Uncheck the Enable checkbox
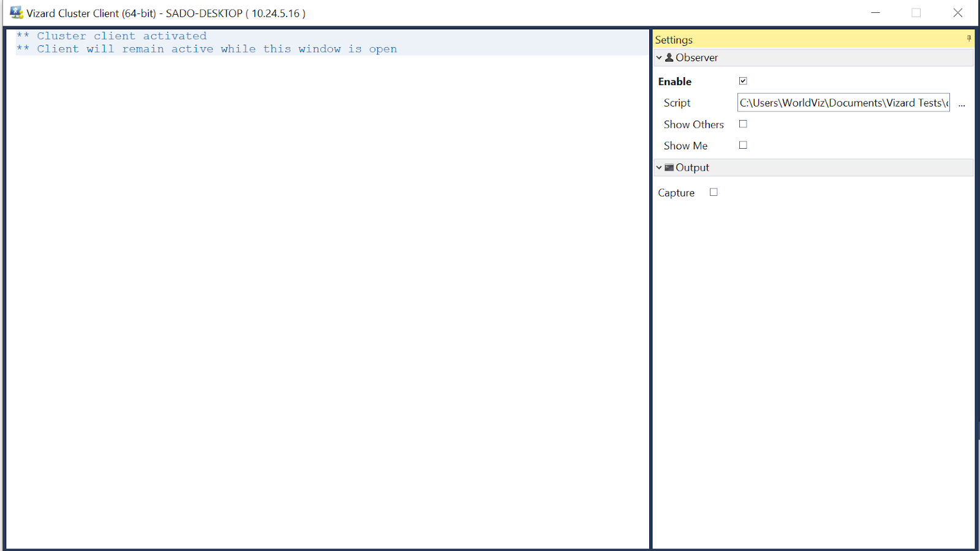 (743, 81)
